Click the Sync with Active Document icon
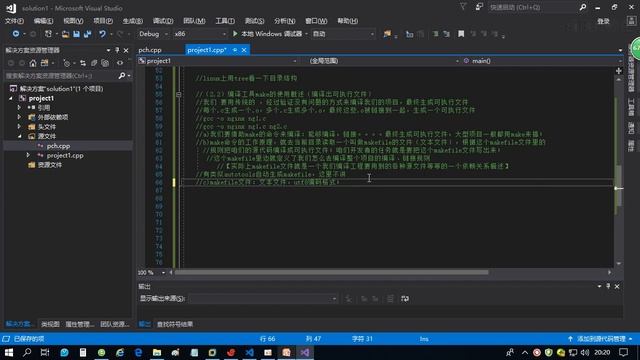This screenshot has height=360, width=640. coord(83,63)
